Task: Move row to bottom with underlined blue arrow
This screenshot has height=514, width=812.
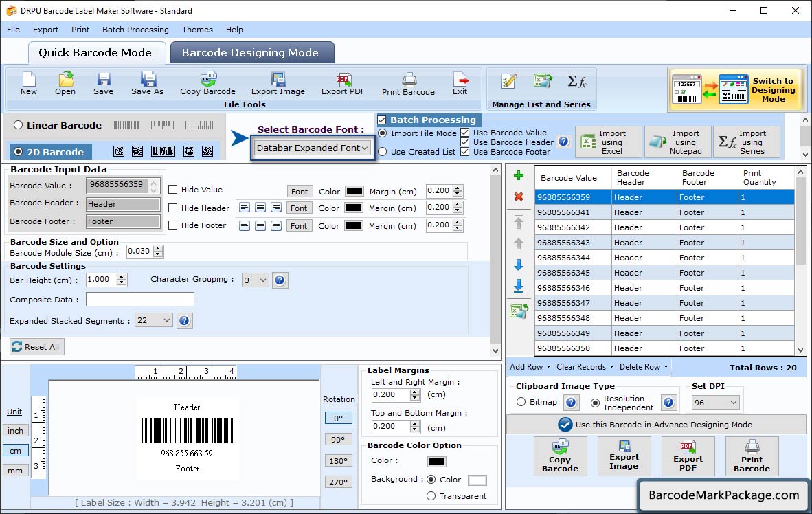Action: click(x=519, y=286)
